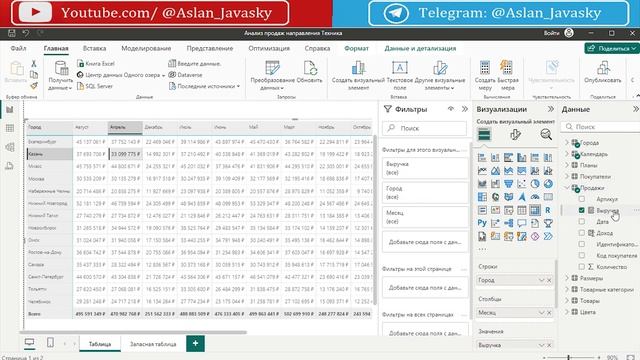The height and width of the screenshot is (360, 640).
Task: Click the Quick measure icon
Action: (x=507, y=76)
